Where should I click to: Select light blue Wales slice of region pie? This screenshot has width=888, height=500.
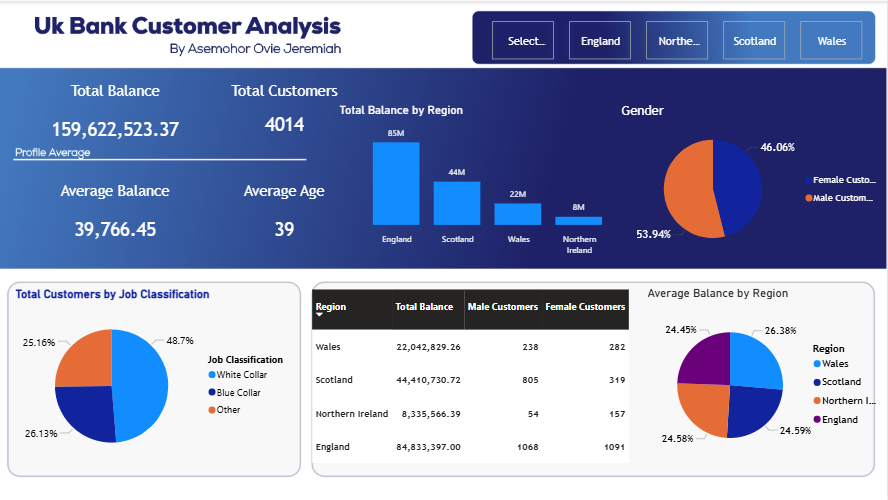(755, 361)
